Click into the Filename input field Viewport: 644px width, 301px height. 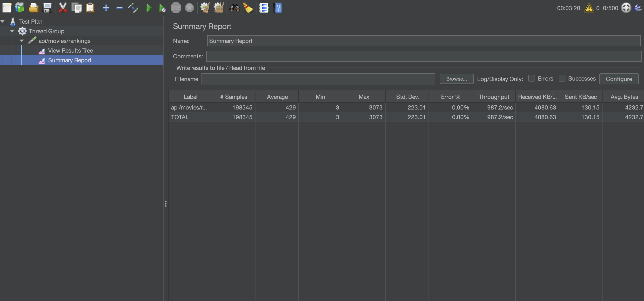318,79
